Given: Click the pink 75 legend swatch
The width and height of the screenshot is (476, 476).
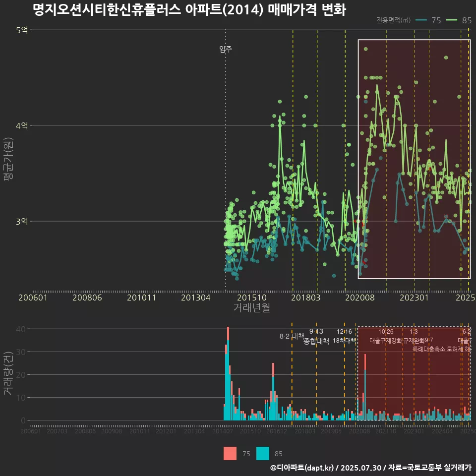Looking at the screenshot, I should [x=230, y=454].
